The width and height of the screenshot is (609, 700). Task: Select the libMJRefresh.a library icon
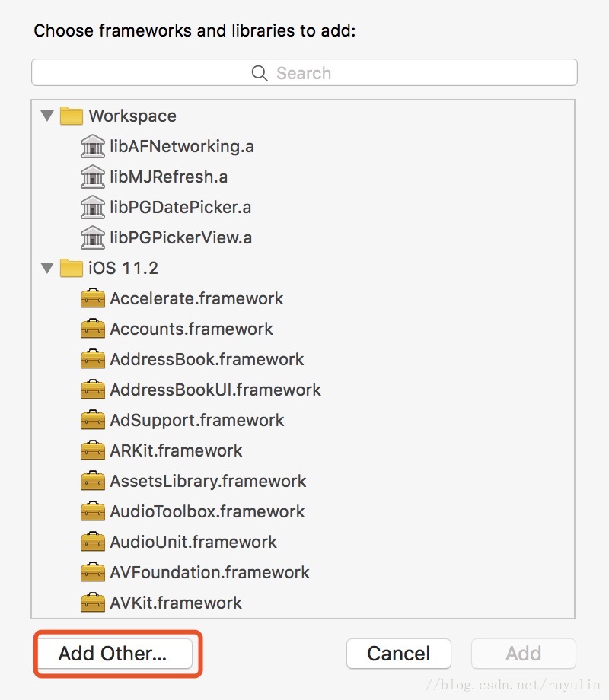[92, 177]
